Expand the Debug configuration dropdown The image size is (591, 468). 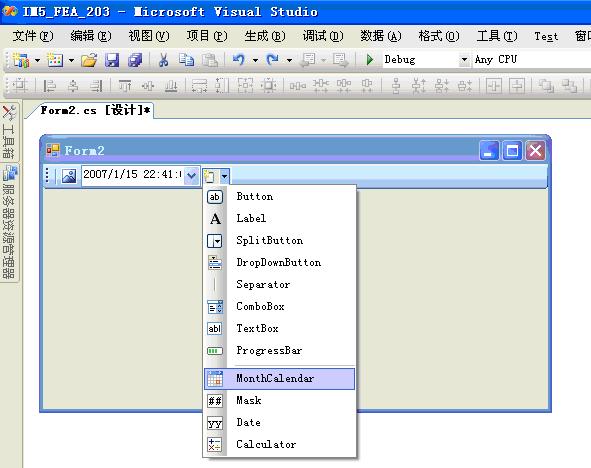[x=464, y=60]
